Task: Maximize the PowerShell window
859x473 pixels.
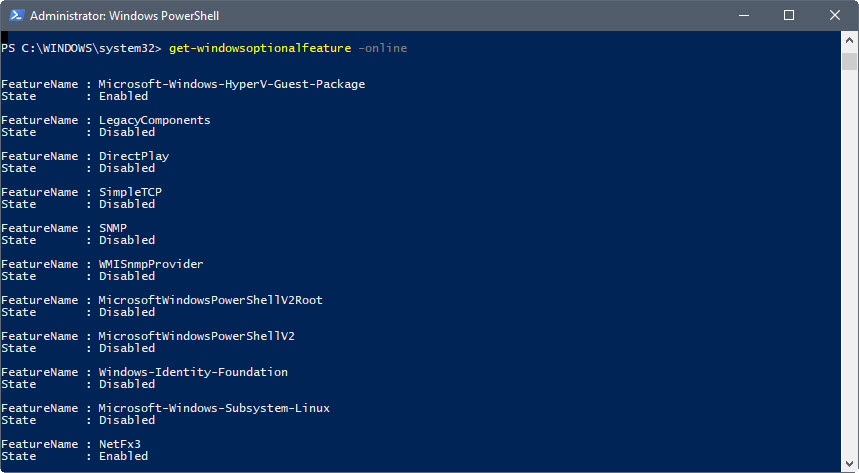Action: (789, 15)
